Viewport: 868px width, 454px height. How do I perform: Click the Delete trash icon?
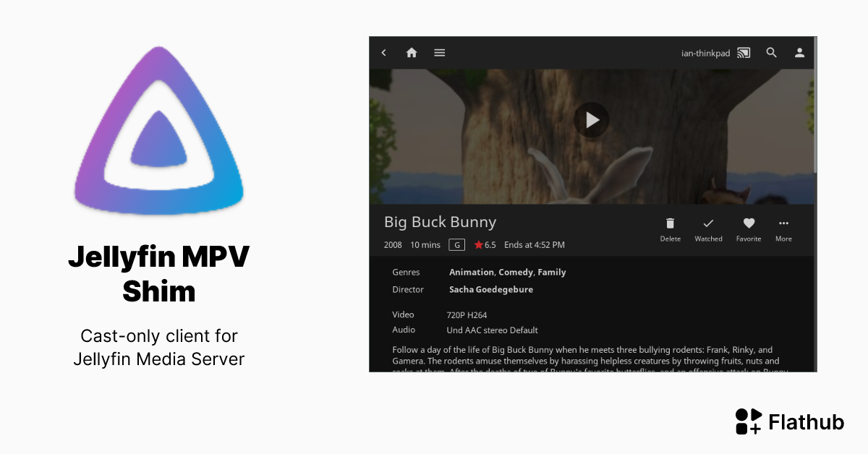click(670, 223)
